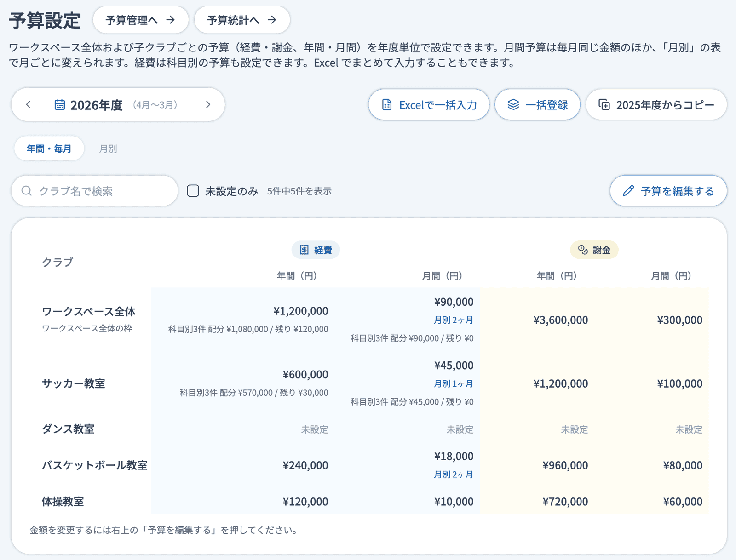
Task: Click the 経費 header badge icon
Action: point(305,250)
